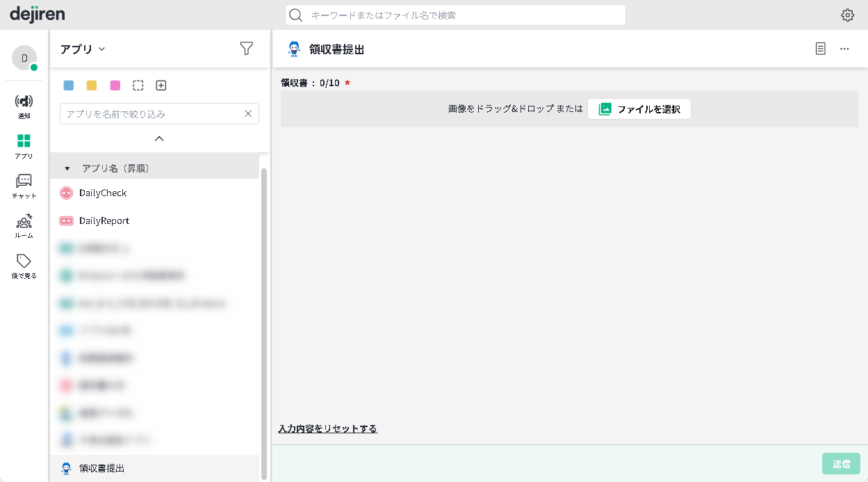This screenshot has width=868, height=482.
Task: Click the app name filter input field
Action: [x=152, y=113]
